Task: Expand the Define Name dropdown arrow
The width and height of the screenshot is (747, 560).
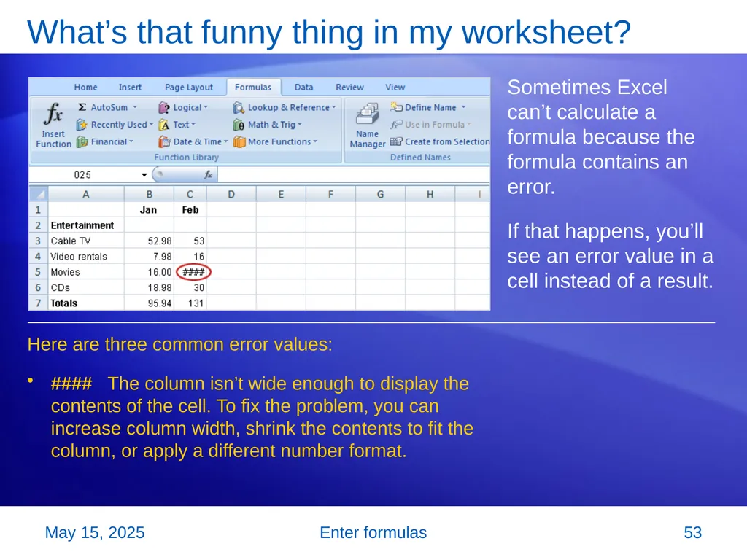Action: 463,107
